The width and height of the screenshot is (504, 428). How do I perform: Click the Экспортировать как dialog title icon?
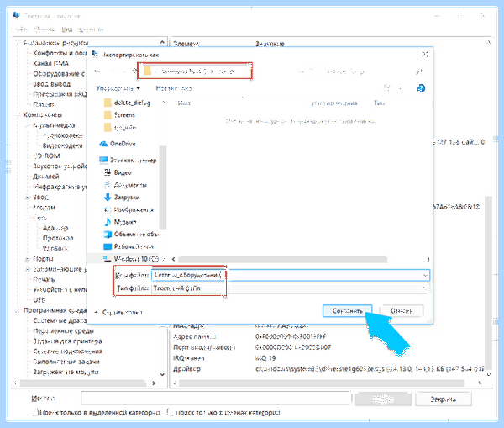(95, 54)
